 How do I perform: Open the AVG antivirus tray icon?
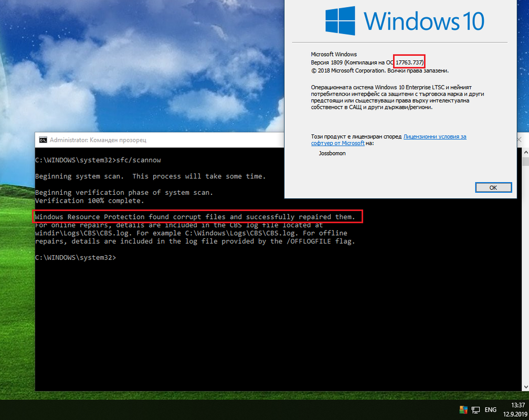(463, 410)
